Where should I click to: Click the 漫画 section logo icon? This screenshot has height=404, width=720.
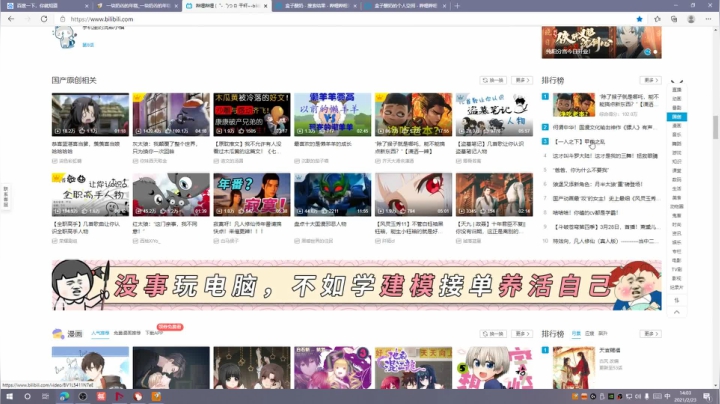point(58,334)
